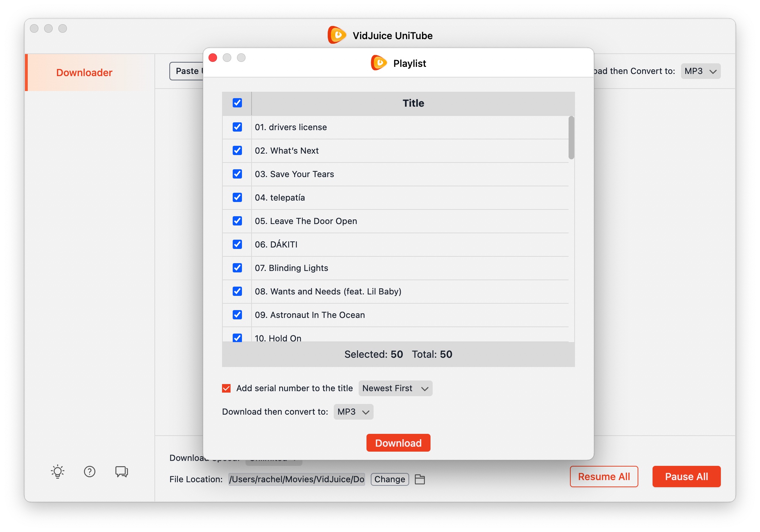Viewport: 760px width, 532px height.
Task: Click the Resume All button
Action: [604, 477]
